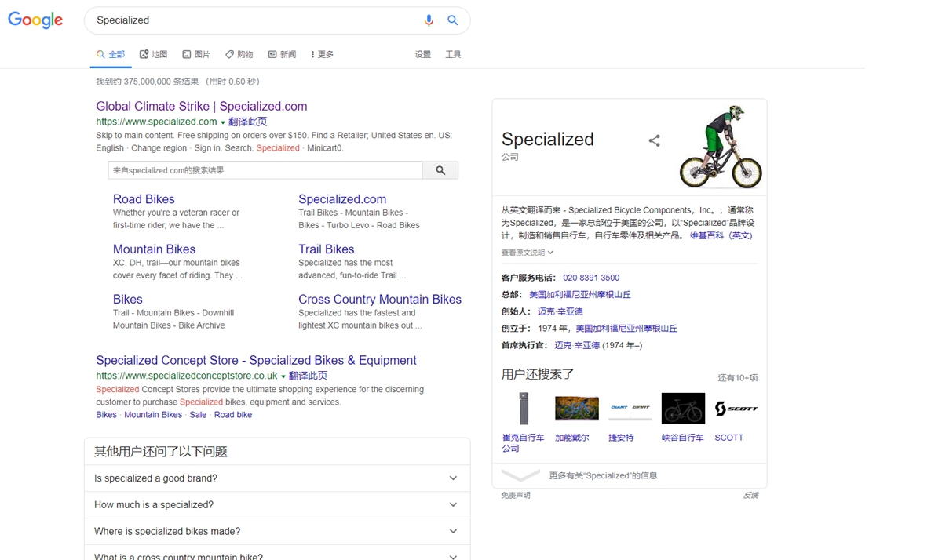Open 捷安特 text link
The height and width of the screenshot is (560, 942).
pyautogui.click(x=621, y=438)
